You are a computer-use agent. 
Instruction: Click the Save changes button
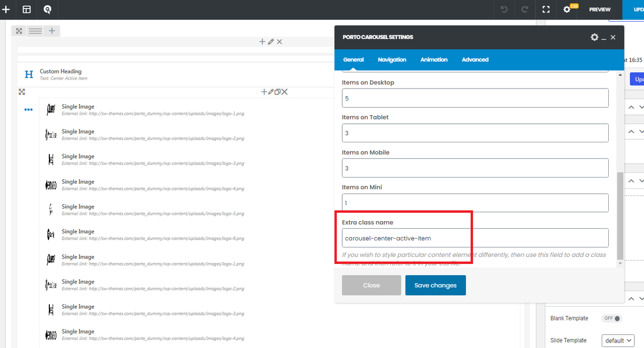(435, 285)
